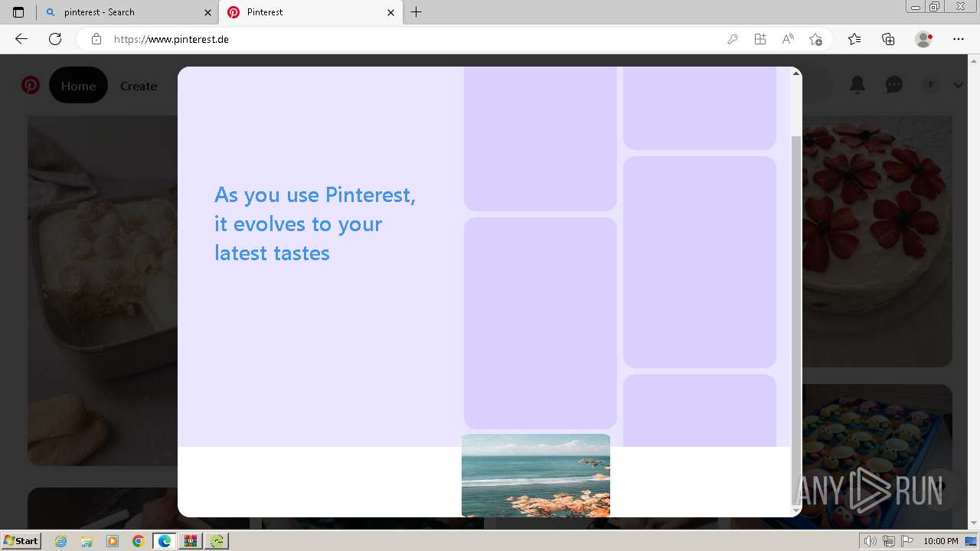The height and width of the screenshot is (551, 980).
Task: Select the Microsoft Edge taskbar button
Action: pyautogui.click(x=165, y=541)
